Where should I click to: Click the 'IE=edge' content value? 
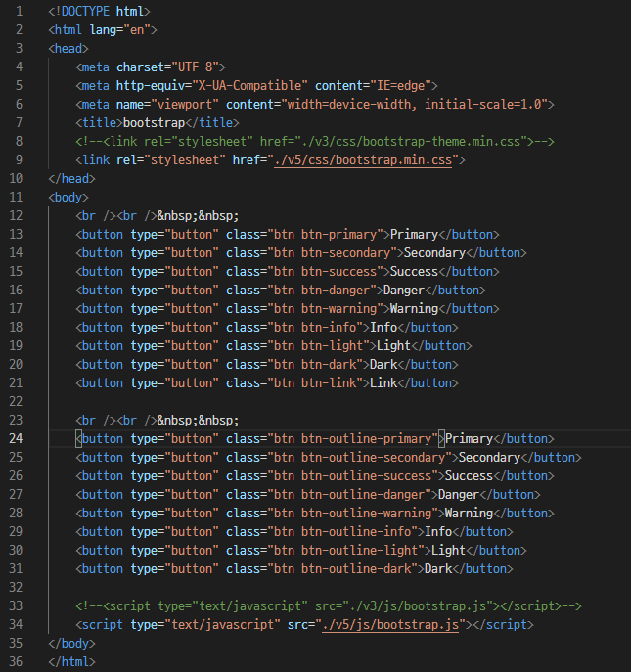click(400, 86)
